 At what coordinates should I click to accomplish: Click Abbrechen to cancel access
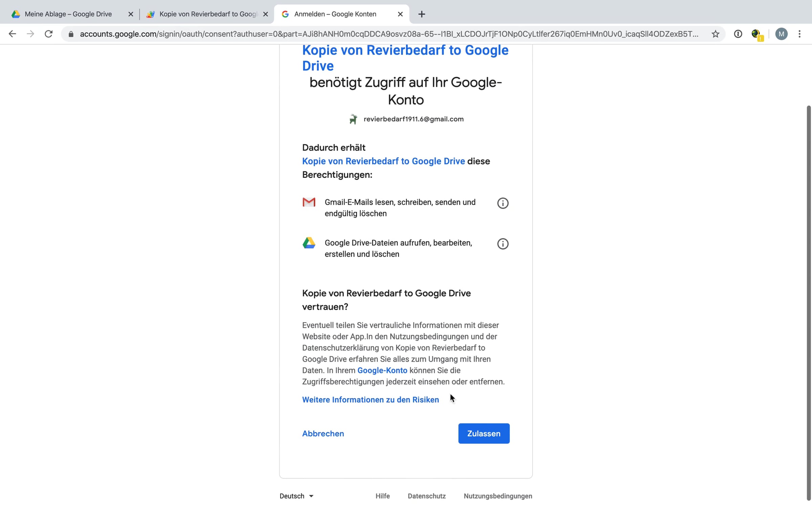click(x=323, y=433)
